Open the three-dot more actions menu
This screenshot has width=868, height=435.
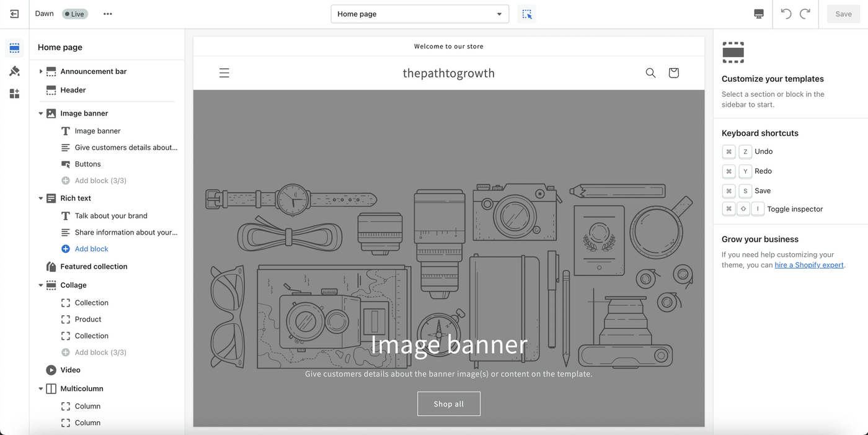click(x=108, y=14)
